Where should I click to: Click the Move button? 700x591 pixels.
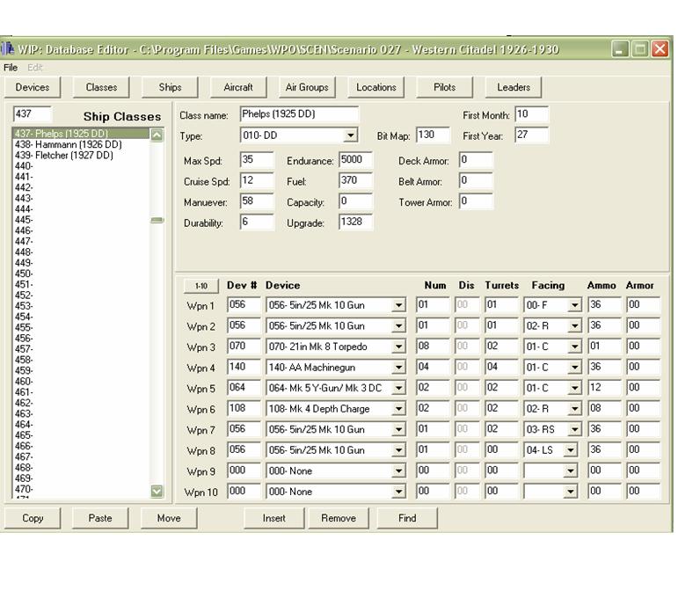click(169, 518)
